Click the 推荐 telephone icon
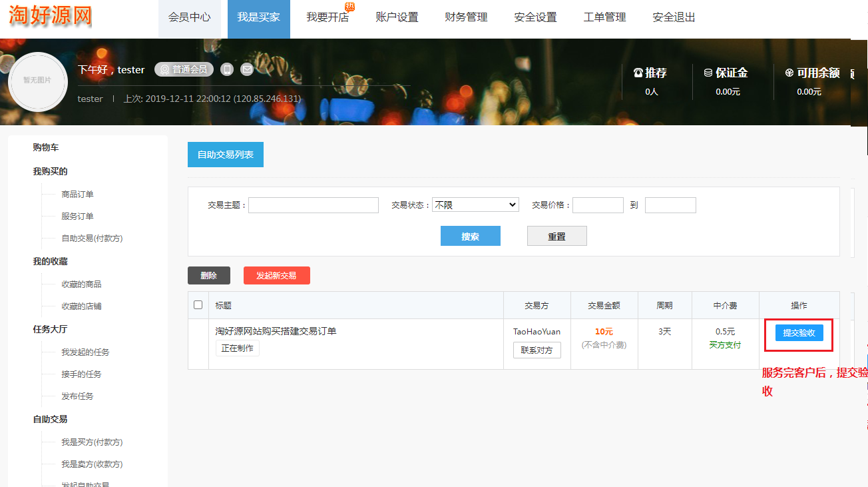Viewport: 868px width, 487px height. point(638,73)
